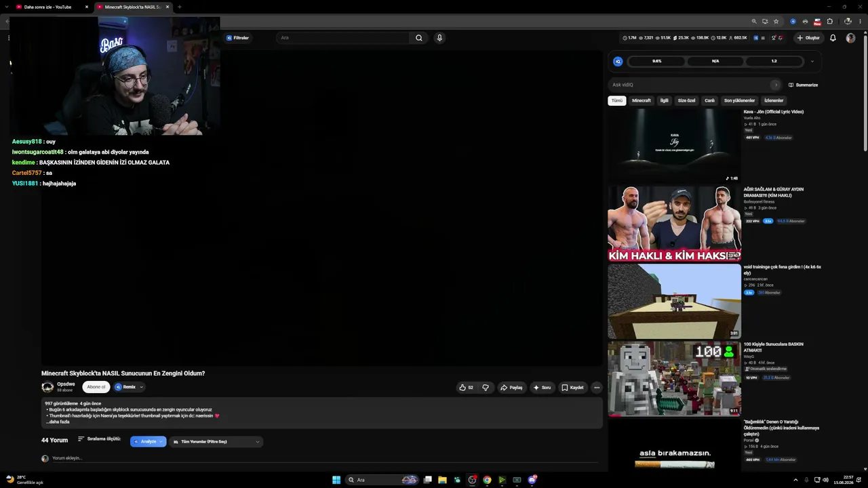Select the Tümü filter chip

pos(617,100)
